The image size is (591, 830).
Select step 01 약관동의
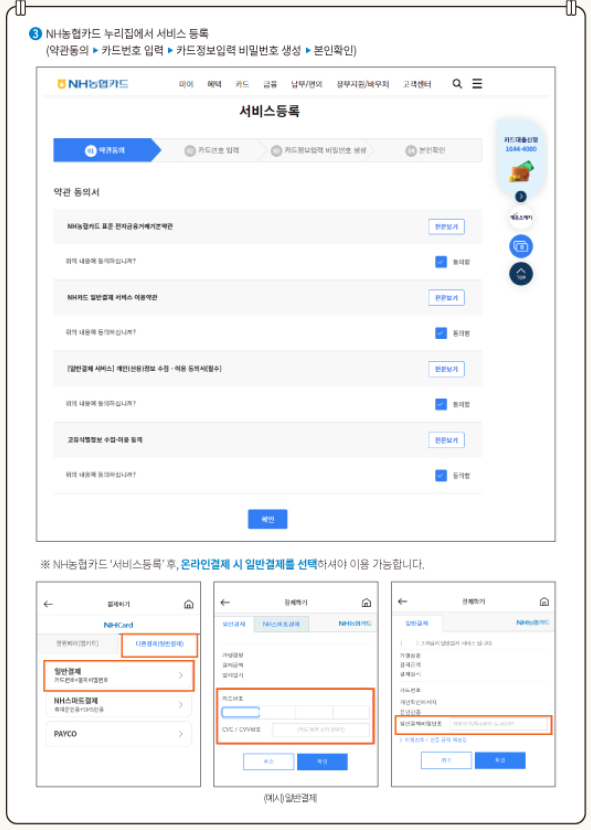(106, 150)
